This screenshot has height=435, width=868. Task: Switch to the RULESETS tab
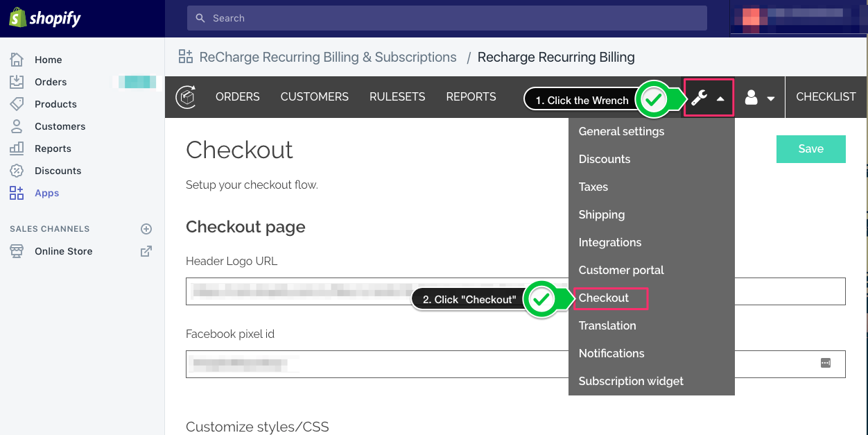tap(397, 97)
